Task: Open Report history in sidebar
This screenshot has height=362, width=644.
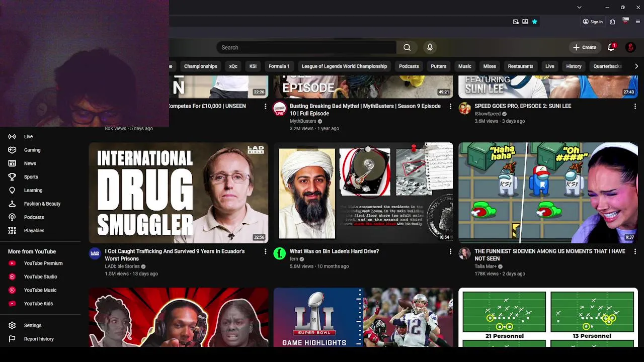Action: (x=38, y=339)
